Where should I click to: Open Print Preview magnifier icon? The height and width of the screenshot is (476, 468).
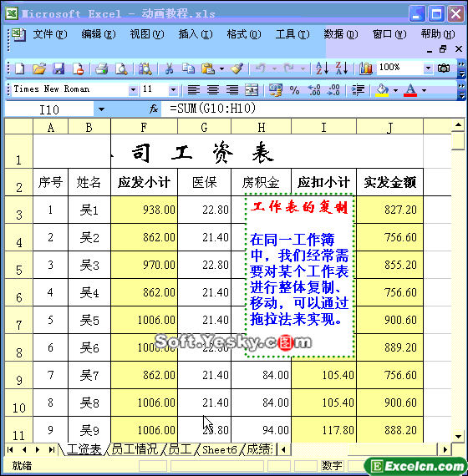pos(121,68)
